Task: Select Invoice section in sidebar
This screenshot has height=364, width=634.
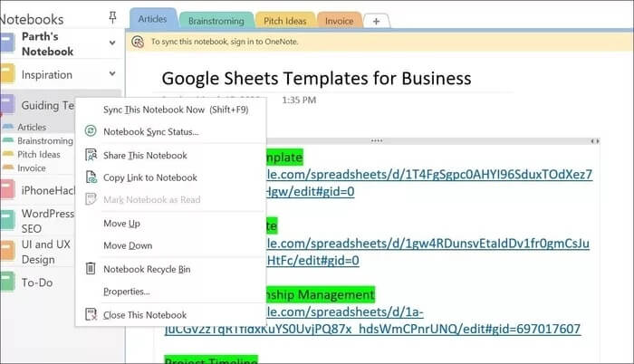Action: [32, 168]
